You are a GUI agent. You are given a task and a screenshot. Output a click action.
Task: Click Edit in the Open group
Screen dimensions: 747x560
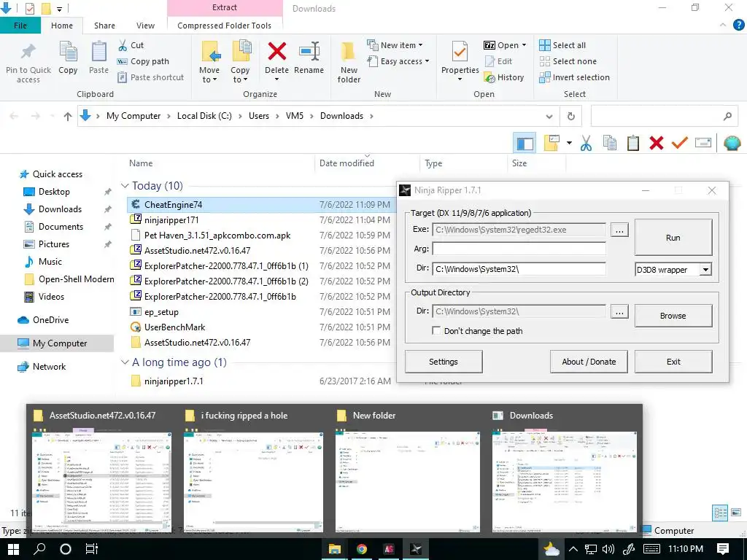pyautogui.click(x=498, y=61)
